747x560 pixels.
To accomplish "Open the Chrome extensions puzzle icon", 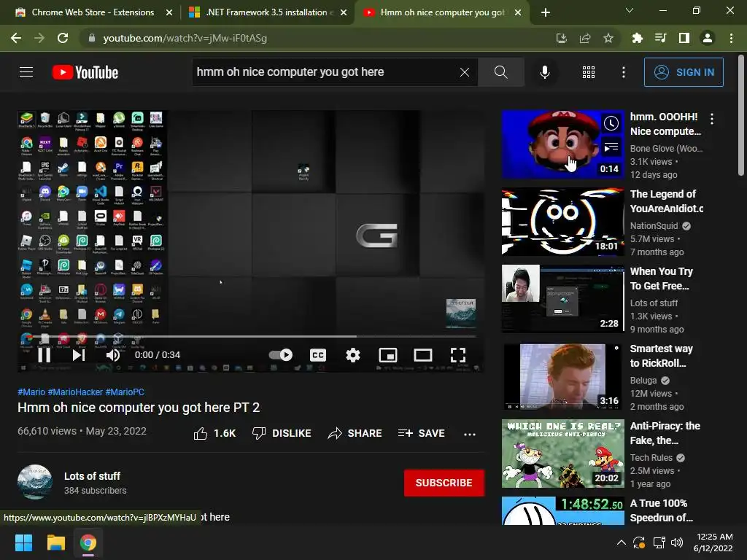I will click(637, 38).
